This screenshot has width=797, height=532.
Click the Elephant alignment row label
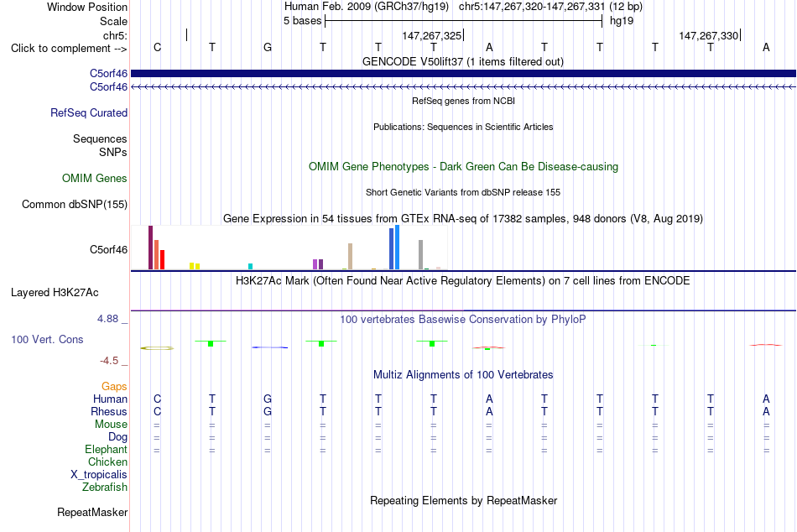point(106,450)
